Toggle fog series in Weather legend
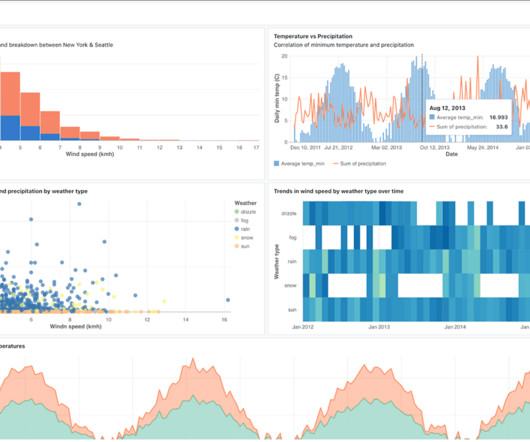The height and width of the screenshot is (442, 530). point(242,220)
